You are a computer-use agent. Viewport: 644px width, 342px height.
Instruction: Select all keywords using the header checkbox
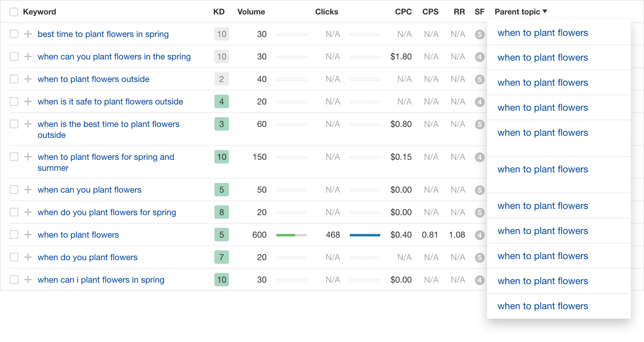click(x=14, y=12)
